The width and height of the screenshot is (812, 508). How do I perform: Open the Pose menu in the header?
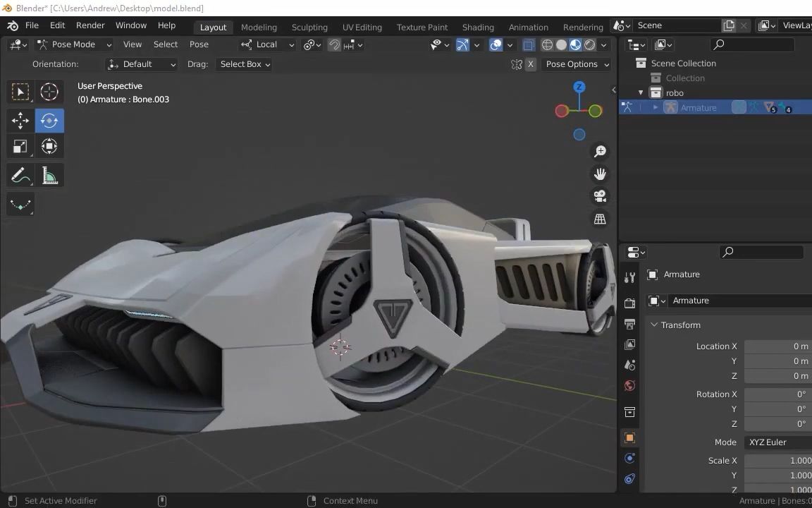coord(199,44)
